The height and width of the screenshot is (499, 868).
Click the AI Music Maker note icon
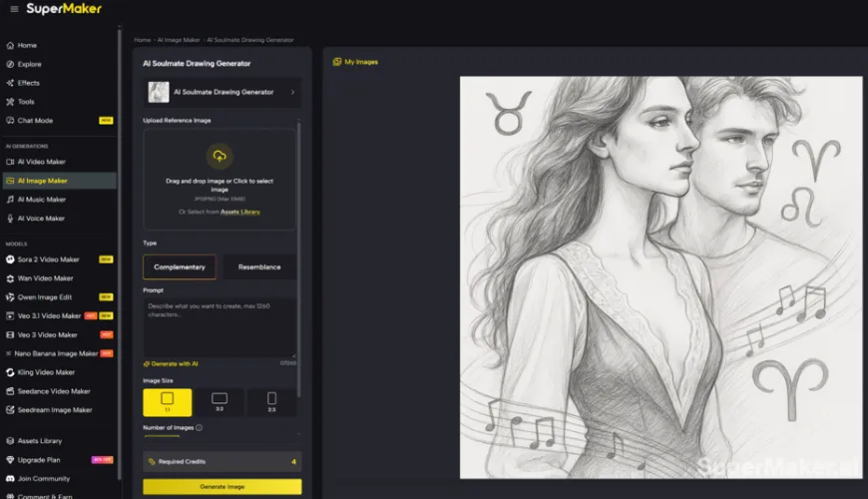point(10,200)
